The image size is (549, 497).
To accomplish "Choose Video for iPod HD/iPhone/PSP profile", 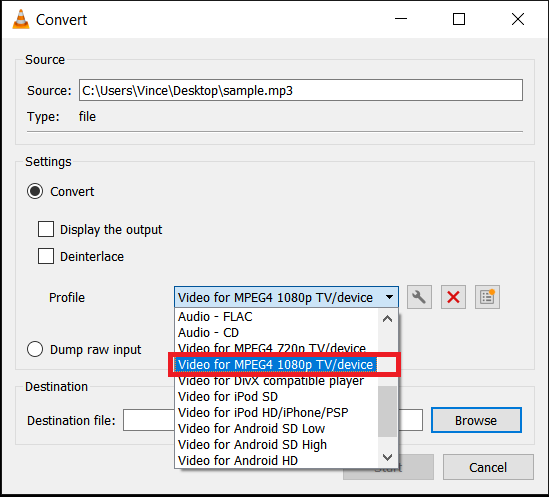I will click(276, 413).
